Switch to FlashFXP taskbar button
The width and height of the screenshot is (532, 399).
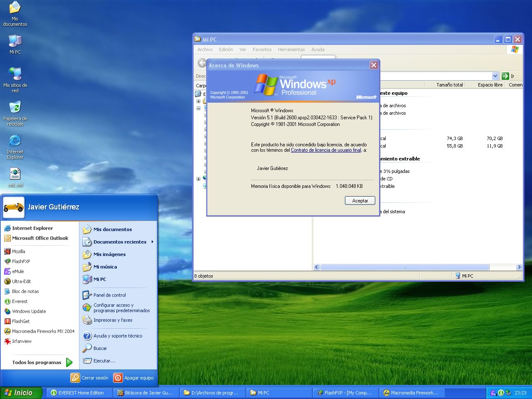[x=345, y=393]
